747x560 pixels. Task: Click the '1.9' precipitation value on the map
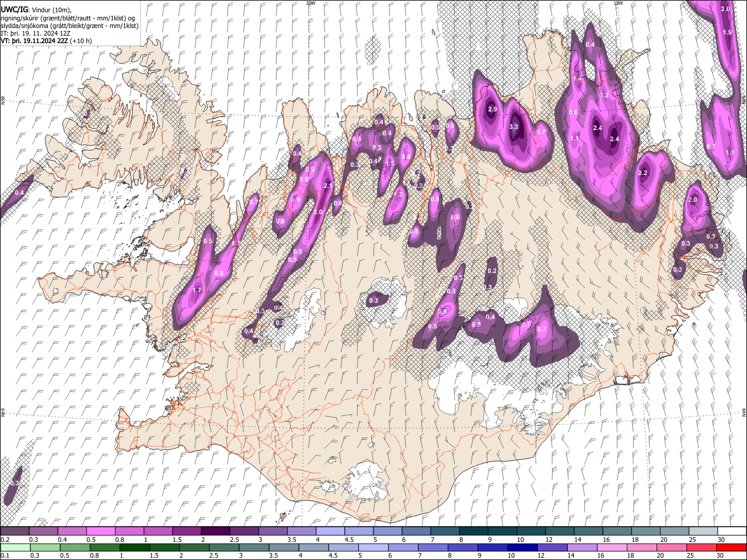[727, 33]
